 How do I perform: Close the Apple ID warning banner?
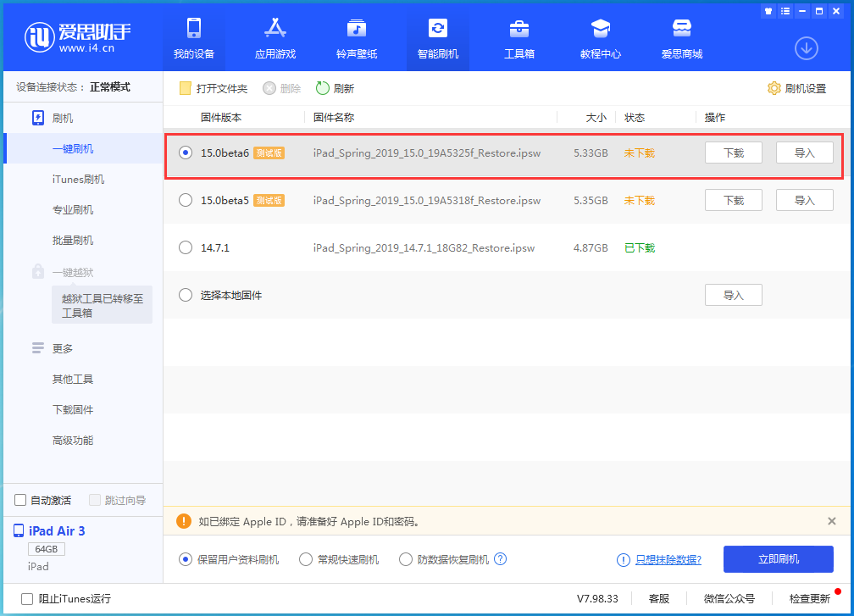pyautogui.click(x=832, y=521)
